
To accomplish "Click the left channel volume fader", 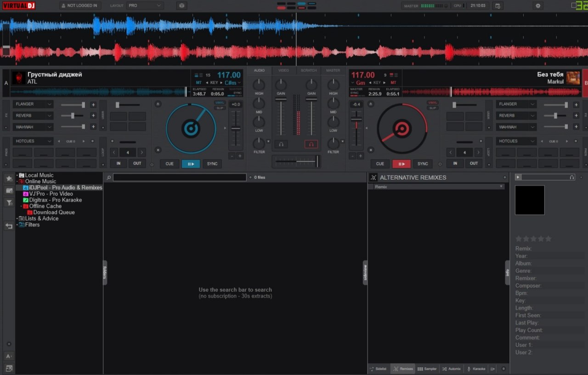I will 281,117.
